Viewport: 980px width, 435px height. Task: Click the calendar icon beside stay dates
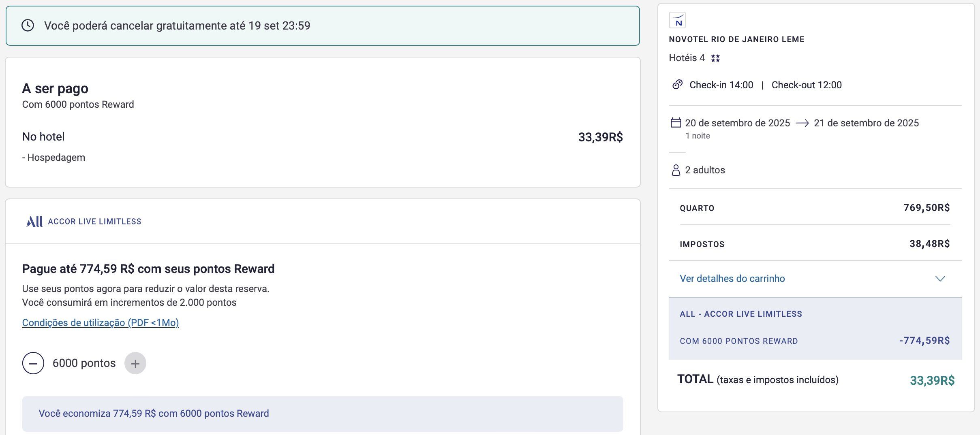pos(676,123)
